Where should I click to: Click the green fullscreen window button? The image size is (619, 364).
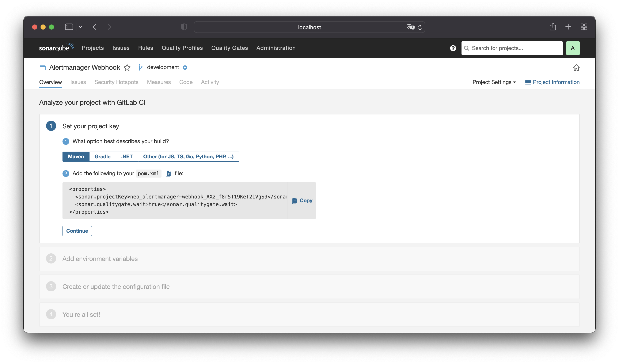(51, 27)
